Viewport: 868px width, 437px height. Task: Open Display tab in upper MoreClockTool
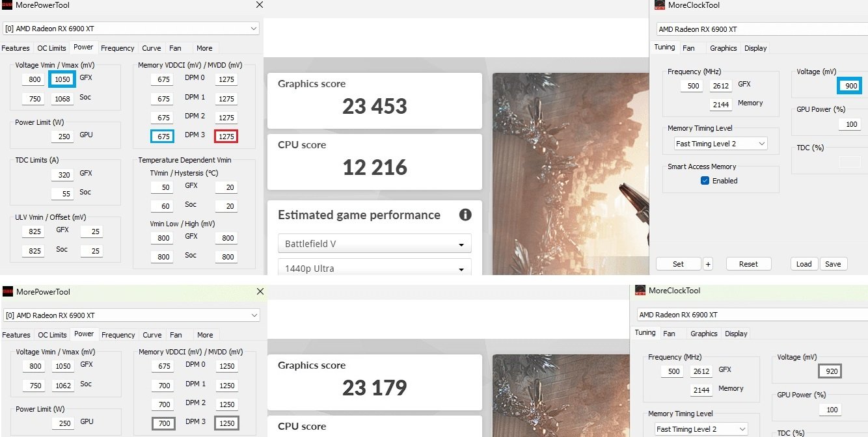tap(755, 48)
